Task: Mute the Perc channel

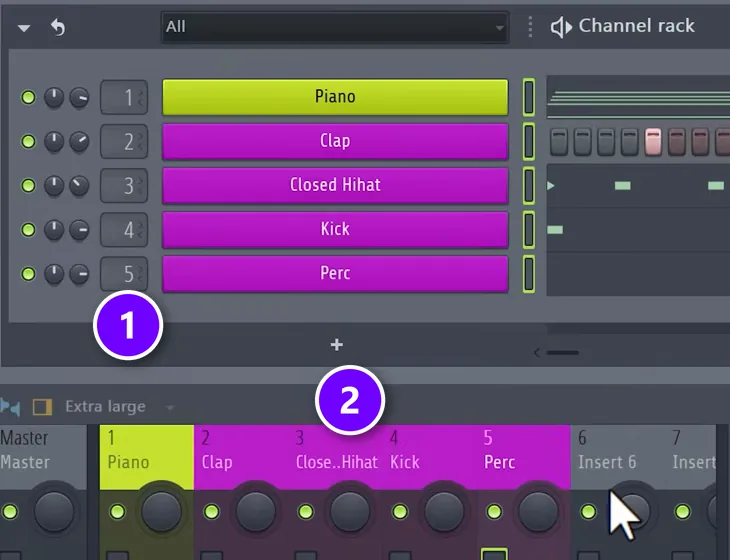Action: pos(28,274)
